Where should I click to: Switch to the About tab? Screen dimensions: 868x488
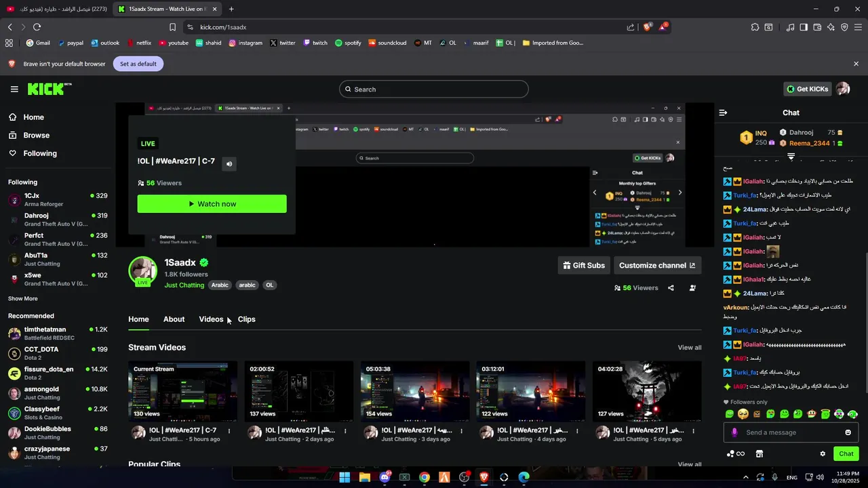(174, 319)
